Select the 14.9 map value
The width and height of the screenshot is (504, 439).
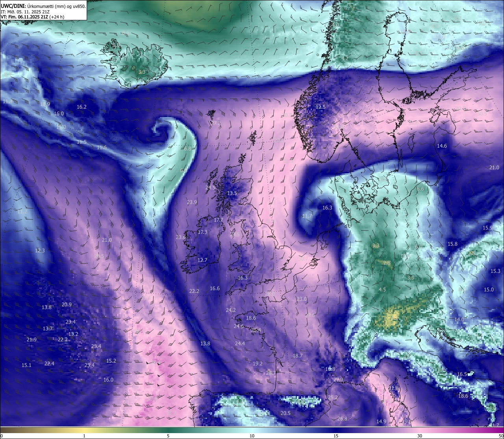click(381, 422)
